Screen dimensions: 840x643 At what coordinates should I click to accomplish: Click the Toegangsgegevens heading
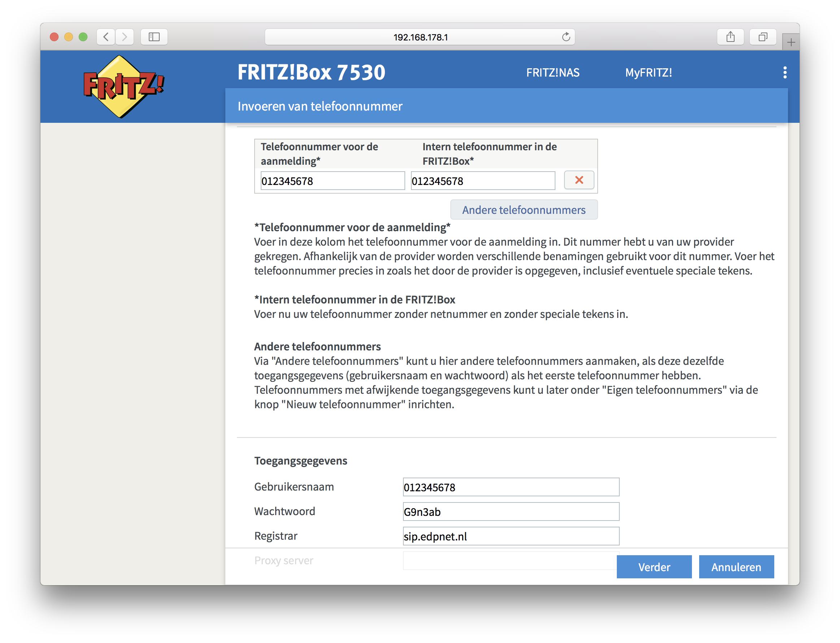pos(300,461)
